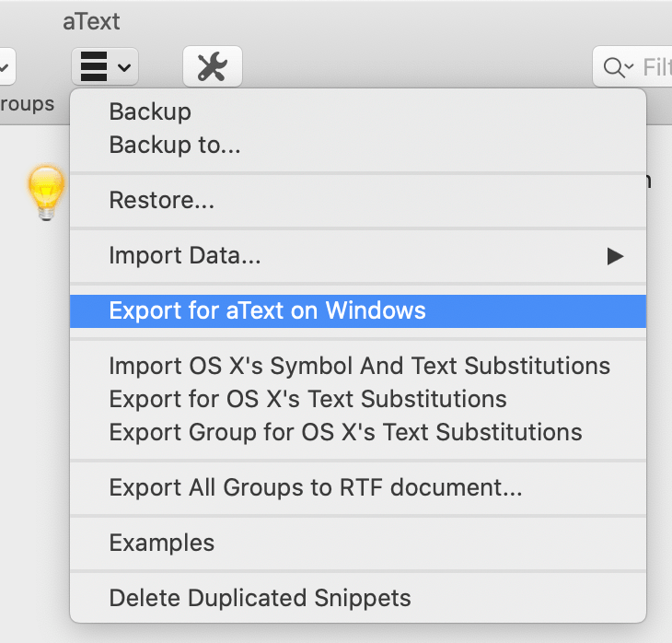The image size is (672, 643).
Task: Choose Backup from the menu
Action: (150, 111)
